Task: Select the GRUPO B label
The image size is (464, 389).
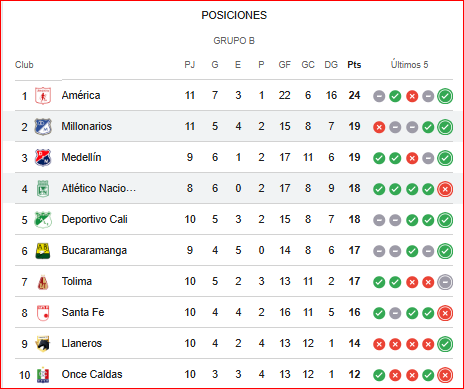Action: [234, 41]
